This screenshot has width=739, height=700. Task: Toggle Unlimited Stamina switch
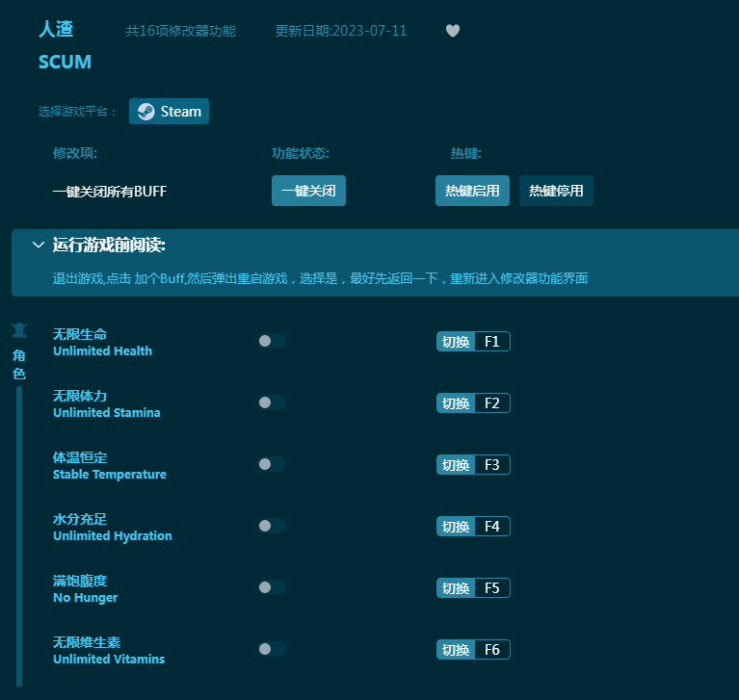coord(272,402)
